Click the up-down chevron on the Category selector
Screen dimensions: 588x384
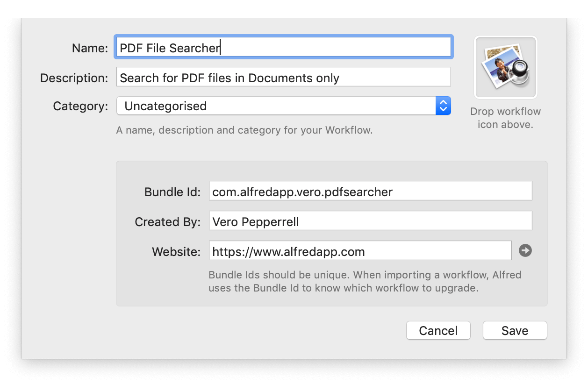(443, 106)
